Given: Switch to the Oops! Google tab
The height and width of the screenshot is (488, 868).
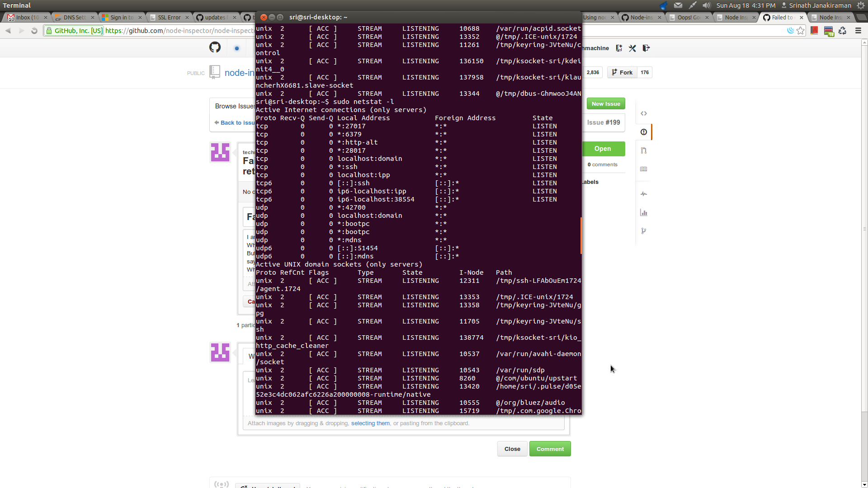Looking at the screenshot, I should [689, 17].
